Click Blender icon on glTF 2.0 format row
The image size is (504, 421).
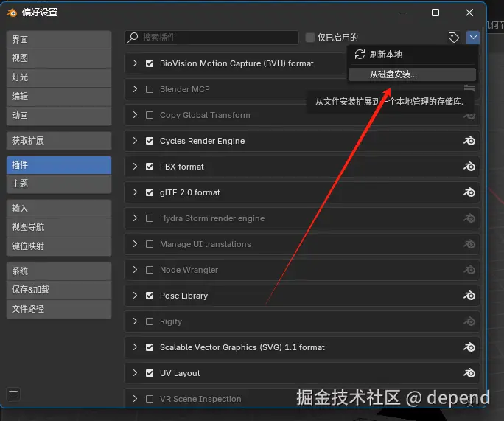469,192
